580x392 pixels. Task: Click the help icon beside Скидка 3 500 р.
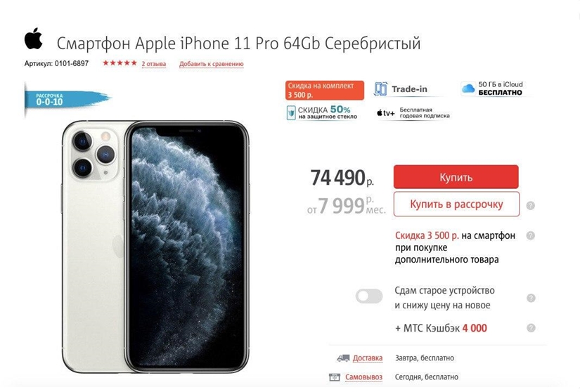click(x=530, y=235)
